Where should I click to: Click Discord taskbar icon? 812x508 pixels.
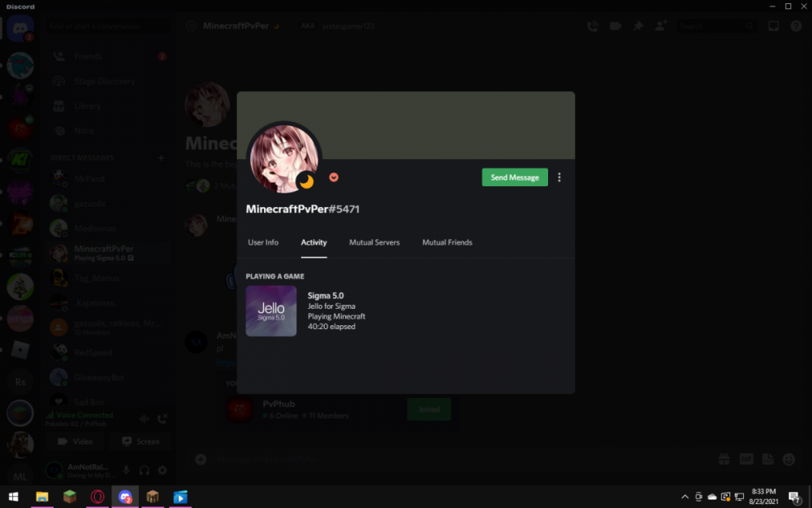tap(125, 497)
